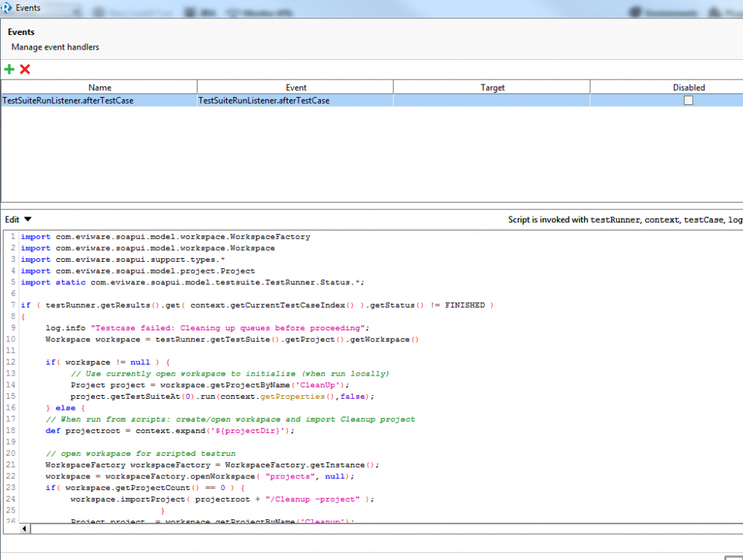Place cursor on line 1 WorkspaceFactory import

(x=166, y=237)
